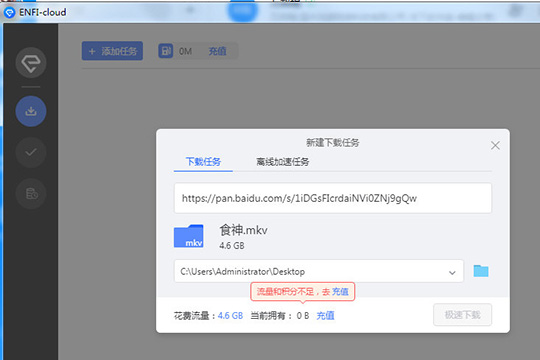Viewport: 540px width, 360px height.
Task: Close the 新建下载任务 dialog
Action: [495, 145]
